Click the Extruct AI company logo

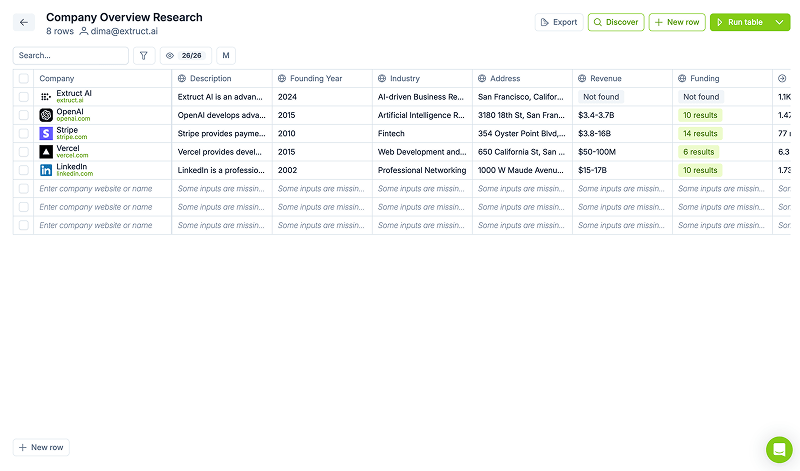click(x=46, y=97)
